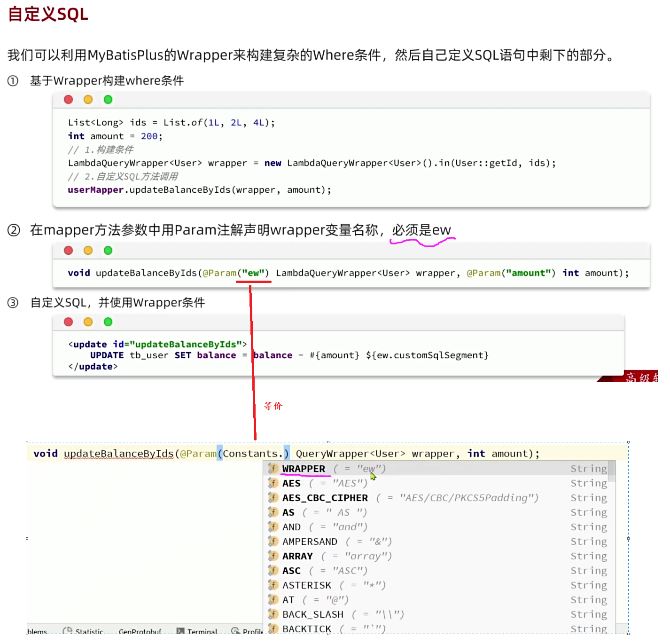Click the field icon beside ASTERISK suggestion

coord(273,585)
